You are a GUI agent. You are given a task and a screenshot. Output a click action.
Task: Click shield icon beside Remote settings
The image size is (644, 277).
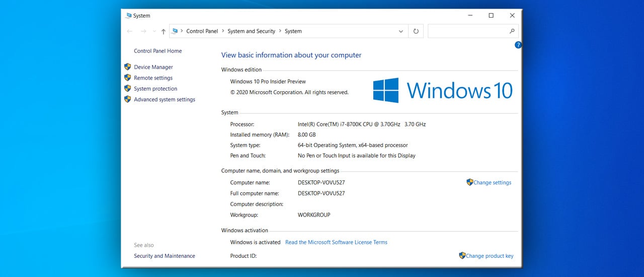[128, 78]
